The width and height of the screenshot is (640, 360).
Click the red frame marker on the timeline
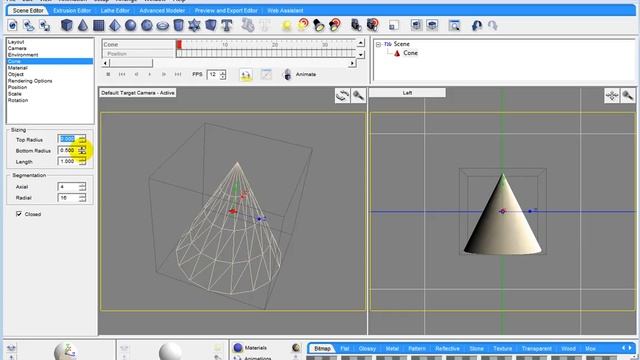179,44
